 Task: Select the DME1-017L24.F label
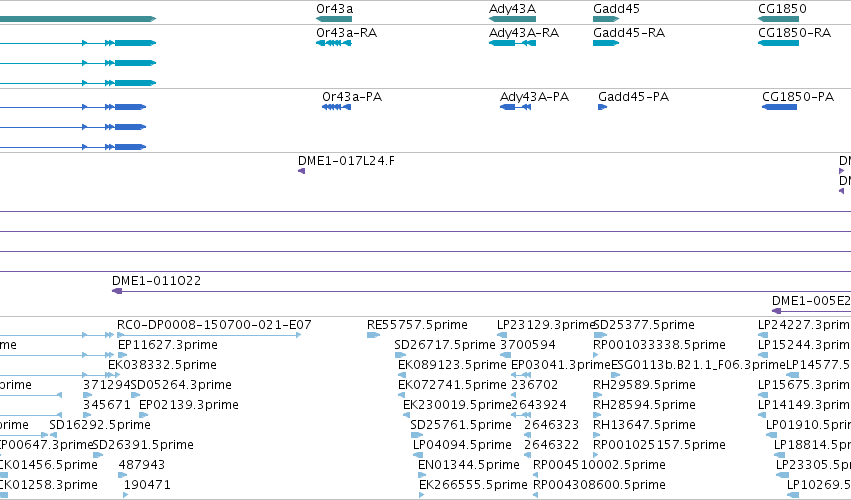point(346,161)
